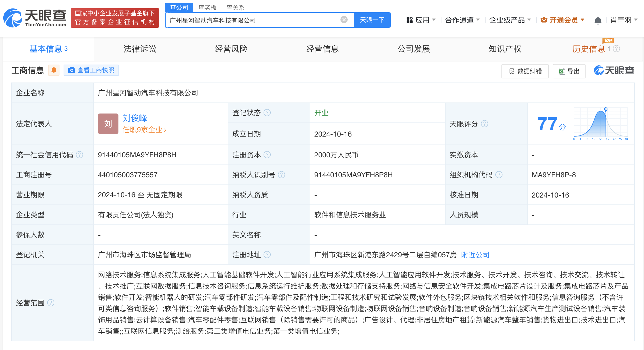Open the 企业级产品 dropdown
This screenshot has width=644, height=350.
[510, 20]
